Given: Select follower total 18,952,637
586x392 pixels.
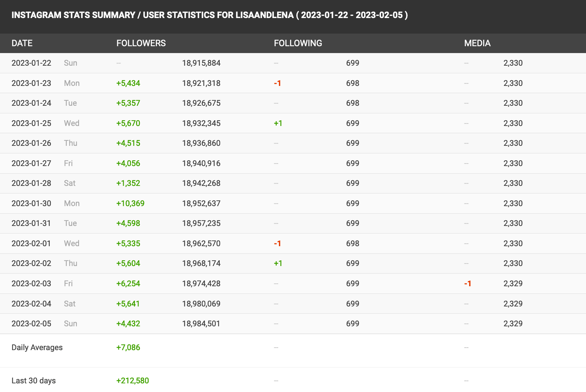Looking at the screenshot, I should point(201,204).
